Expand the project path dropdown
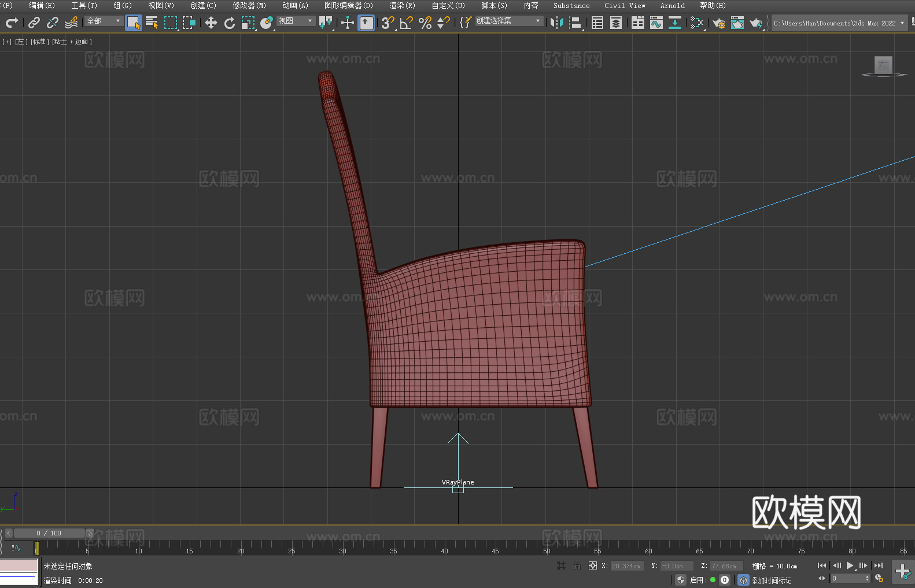The image size is (915, 588). (902, 23)
